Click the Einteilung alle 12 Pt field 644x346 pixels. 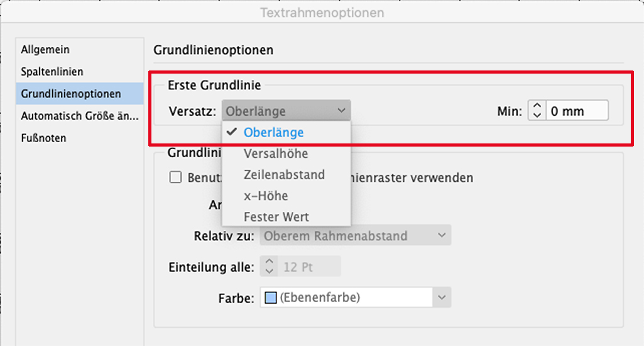coord(309,267)
